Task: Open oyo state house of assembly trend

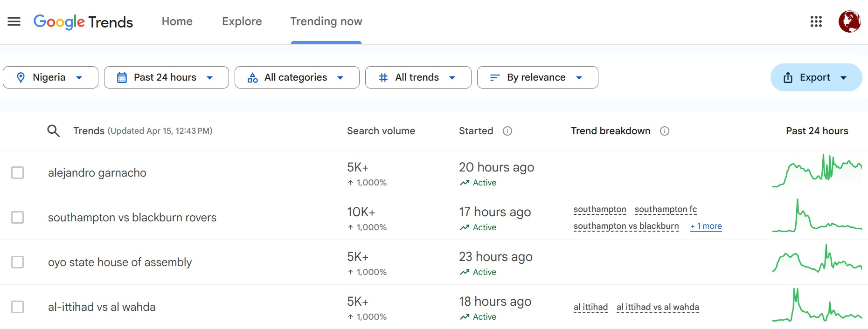Action: 120,262
